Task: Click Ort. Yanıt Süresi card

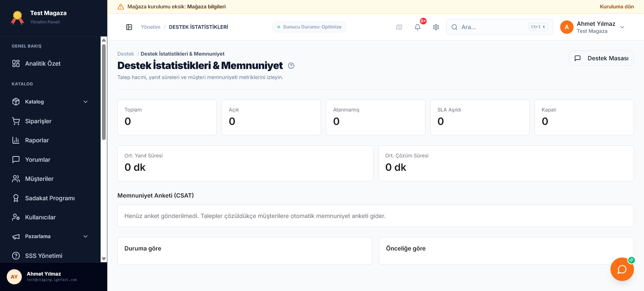Action: click(x=245, y=163)
